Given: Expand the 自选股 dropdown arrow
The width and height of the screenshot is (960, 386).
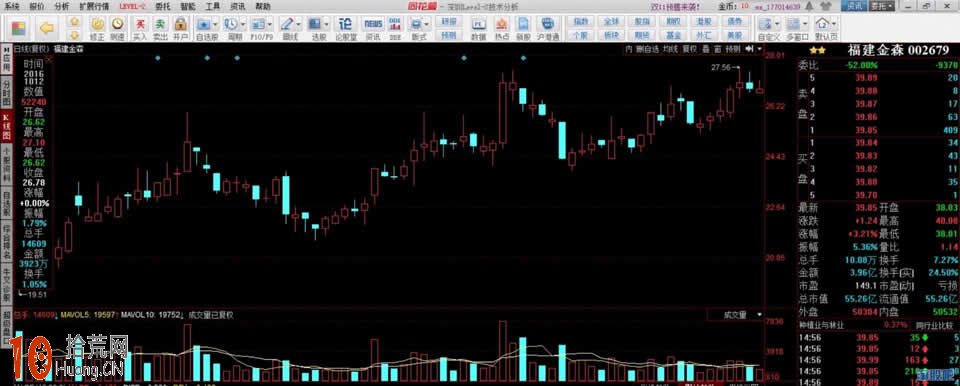Looking at the screenshot, I should click(x=216, y=25).
